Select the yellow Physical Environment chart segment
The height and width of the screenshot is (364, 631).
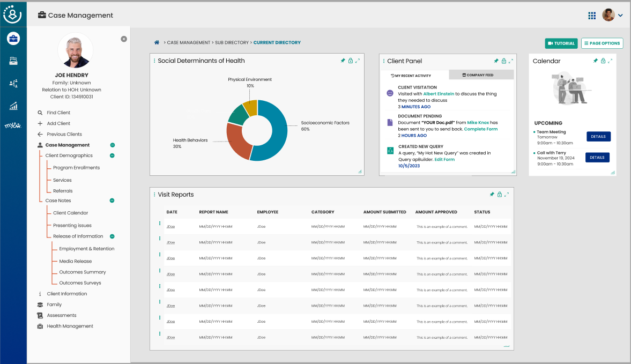(x=251, y=108)
